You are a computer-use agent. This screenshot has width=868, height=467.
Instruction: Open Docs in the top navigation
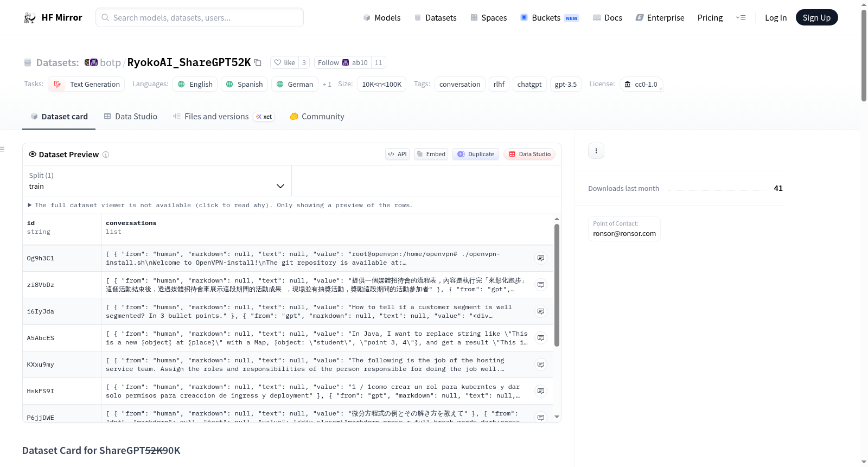tap(608, 18)
